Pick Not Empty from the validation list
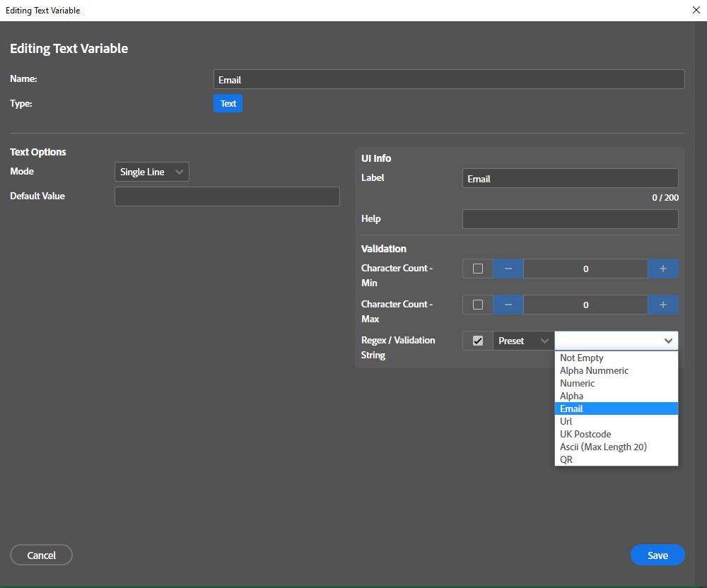 pyautogui.click(x=581, y=358)
